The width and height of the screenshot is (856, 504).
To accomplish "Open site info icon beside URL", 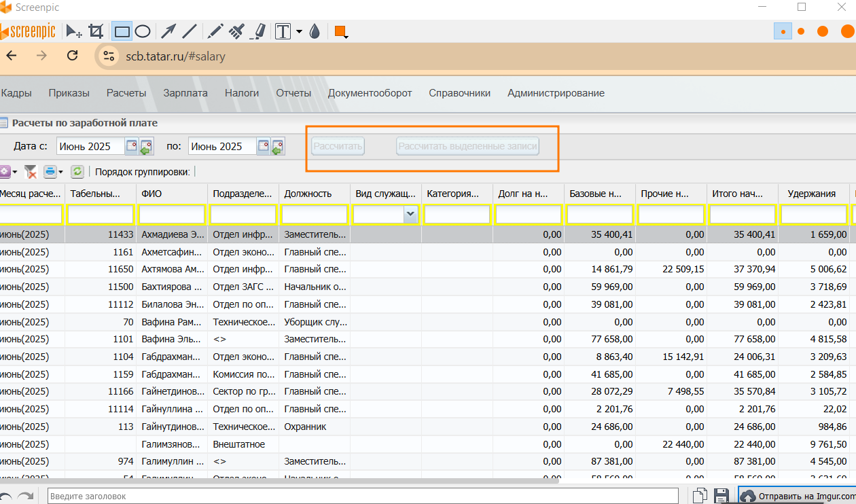I will click(107, 56).
